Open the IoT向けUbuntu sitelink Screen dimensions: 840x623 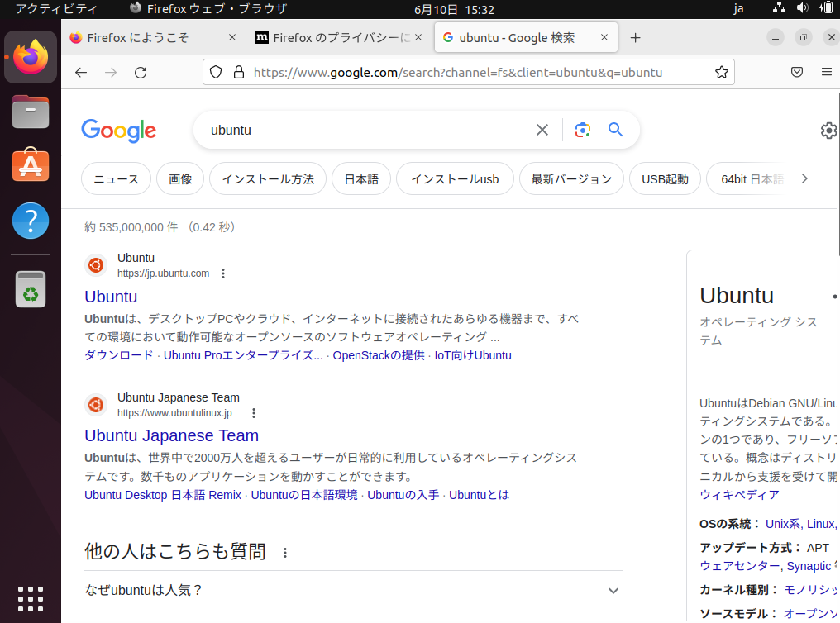point(473,355)
